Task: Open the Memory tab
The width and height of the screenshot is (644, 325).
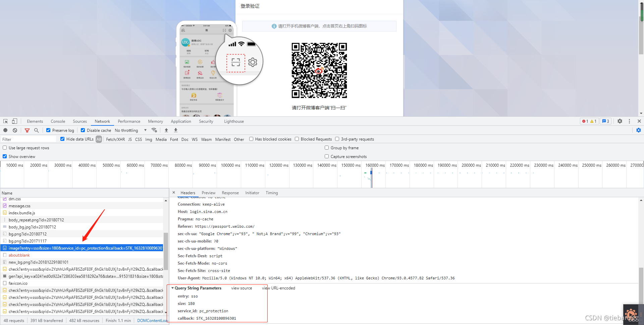Action: (156, 121)
